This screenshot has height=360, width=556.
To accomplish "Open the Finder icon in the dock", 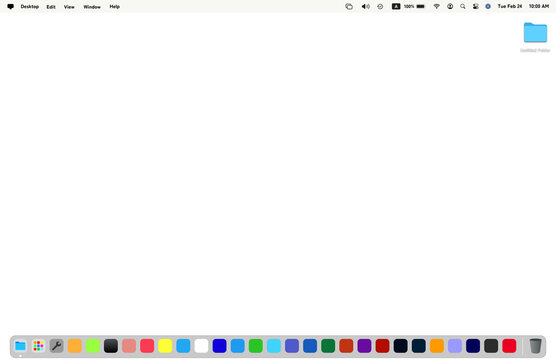I will click(x=20, y=346).
